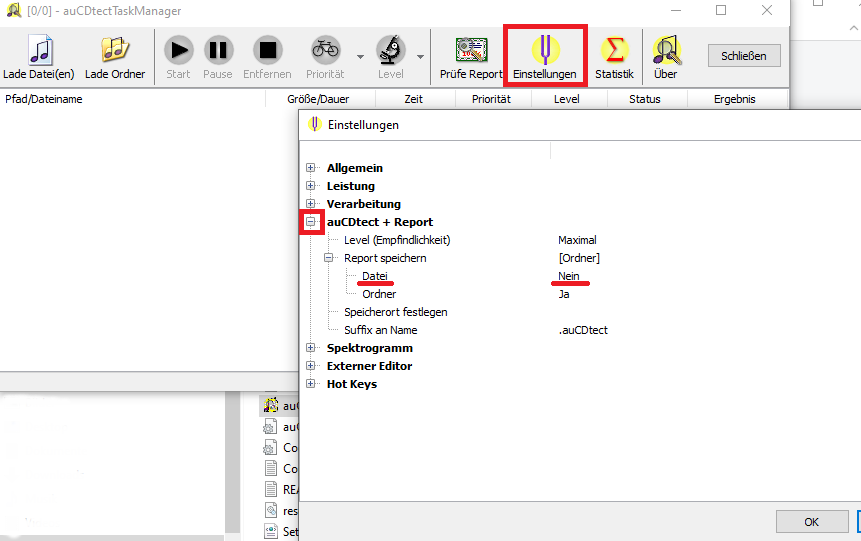Expand the Allgemein settings node
Image resolution: width=861 pixels, height=541 pixels.
click(x=311, y=168)
